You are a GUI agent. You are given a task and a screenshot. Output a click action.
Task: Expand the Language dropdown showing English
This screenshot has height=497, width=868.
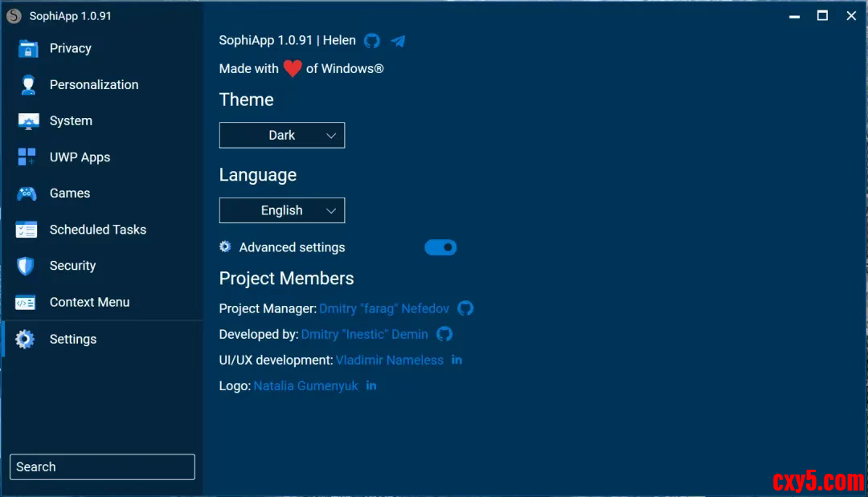point(281,210)
